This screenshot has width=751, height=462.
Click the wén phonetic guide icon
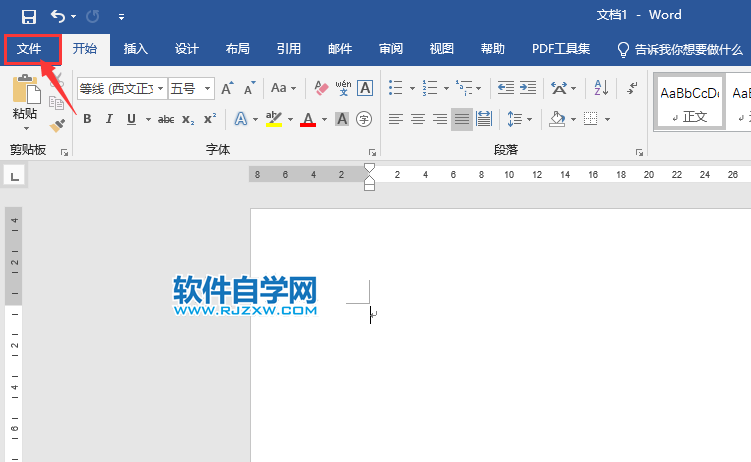[343, 88]
